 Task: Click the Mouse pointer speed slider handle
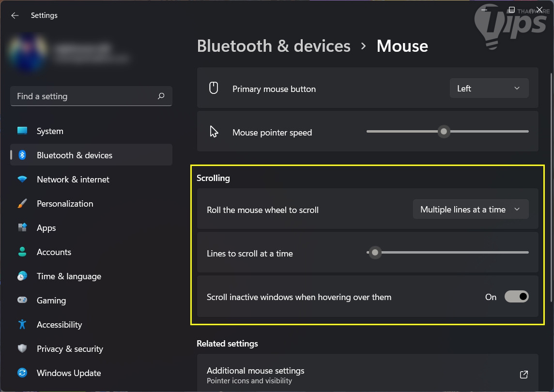click(x=444, y=132)
